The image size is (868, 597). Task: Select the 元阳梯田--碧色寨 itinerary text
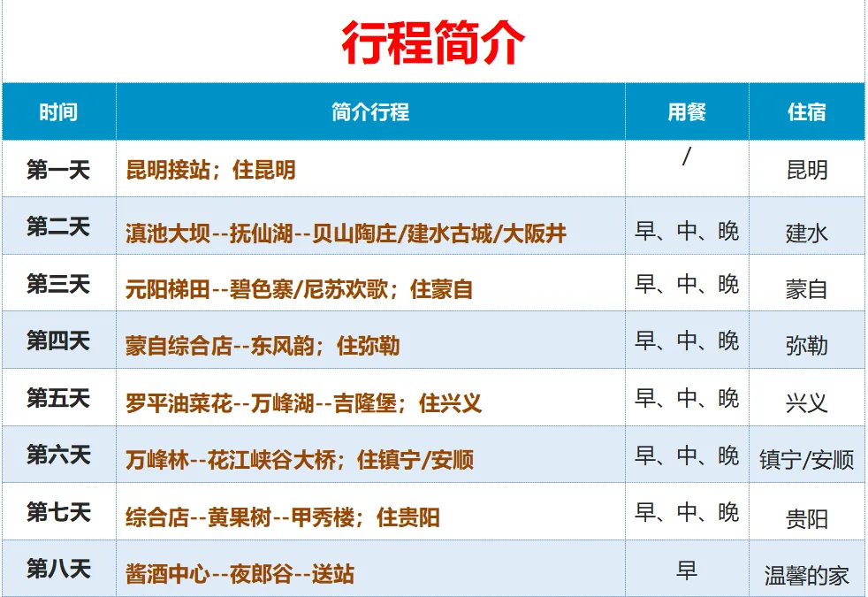pyautogui.click(x=299, y=289)
